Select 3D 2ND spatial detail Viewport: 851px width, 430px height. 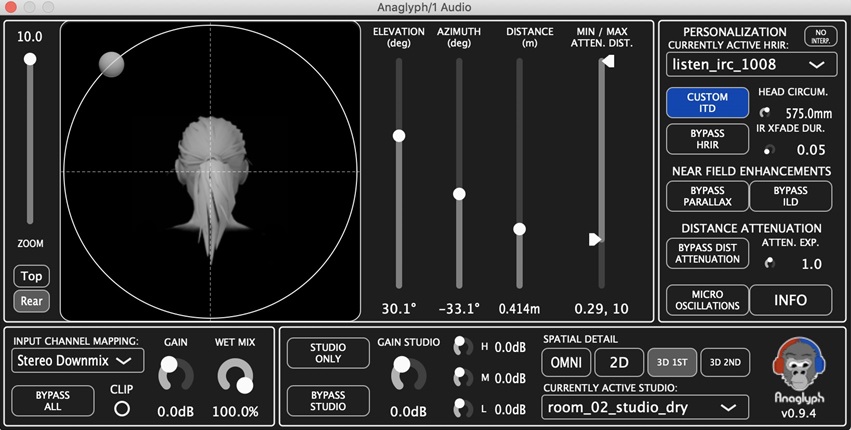coord(725,362)
